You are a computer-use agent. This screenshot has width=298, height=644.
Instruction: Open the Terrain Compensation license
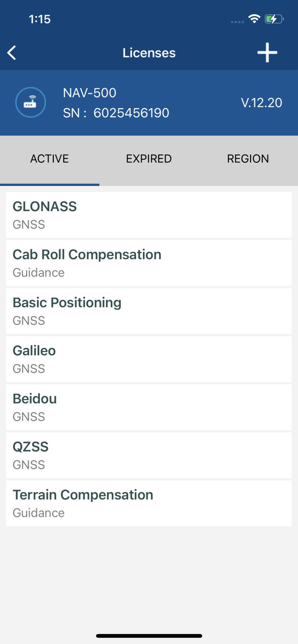point(149,503)
